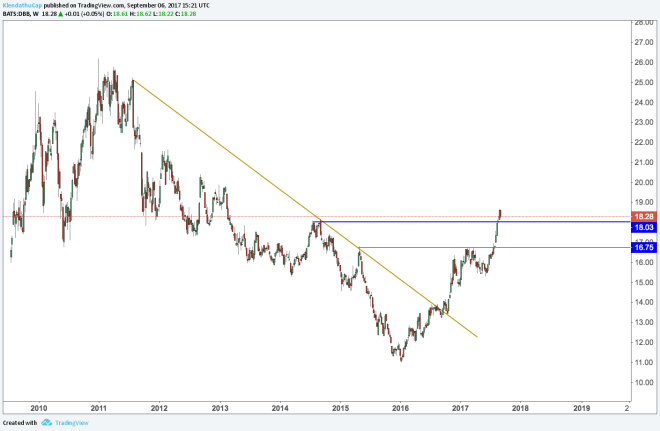
Task: Select the BATS:DBB symbol title
Action: pos(19,14)
